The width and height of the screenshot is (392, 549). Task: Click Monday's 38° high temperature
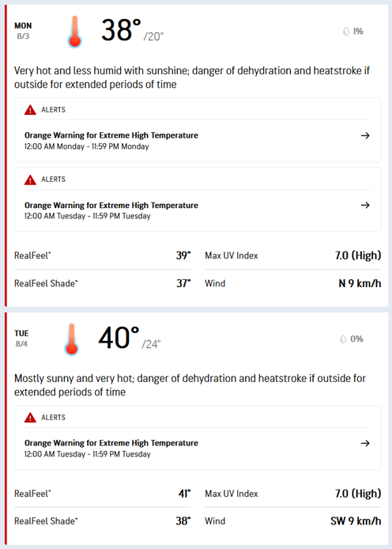click(121, 30)
